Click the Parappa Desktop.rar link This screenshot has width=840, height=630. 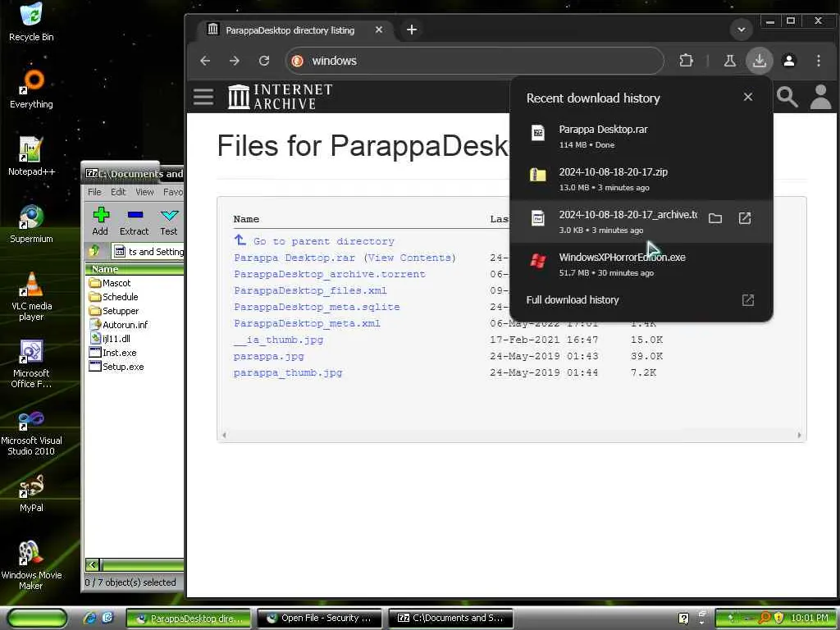[x=294, y=258]
